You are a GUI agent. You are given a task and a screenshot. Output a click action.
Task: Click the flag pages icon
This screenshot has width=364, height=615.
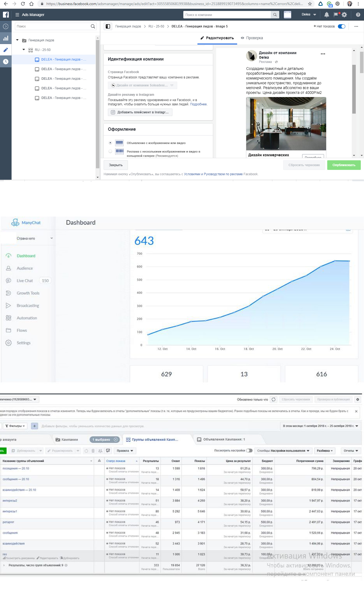click(336, 14)
